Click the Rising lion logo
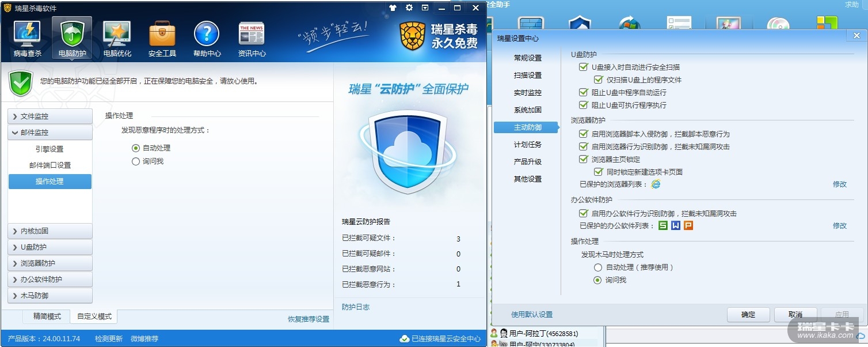The width and height of the screenshot is (868, 347). (412, 36)
